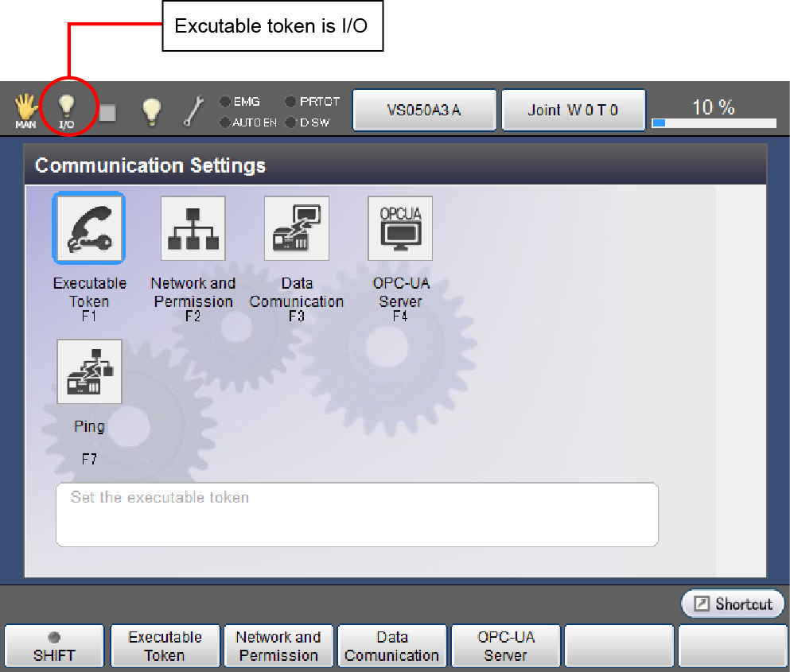Open the VS050A3 A robot selector
Image resolution: width=790 pixels, height=672 pixels.
[424, 110]
